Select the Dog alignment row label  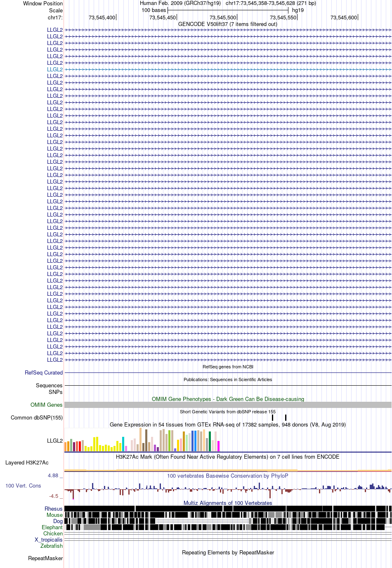point(58,521)
